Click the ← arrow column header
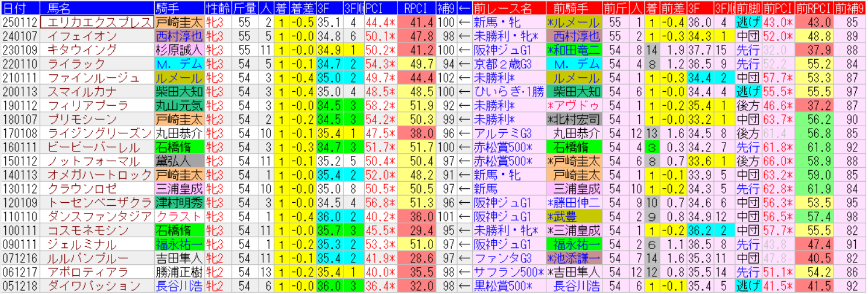The width and height of the screenshot is (868, 294). point(464,8)
